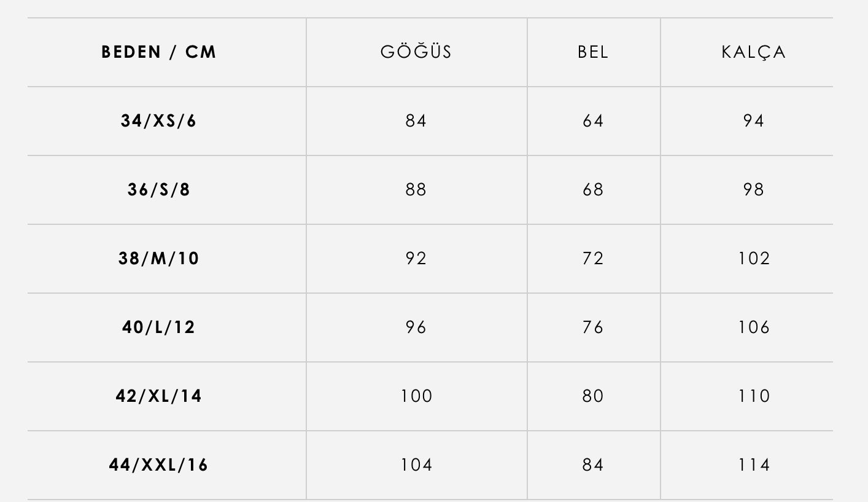
Task: Select the 38/M/10 size row label
Action: coord(159,259)
